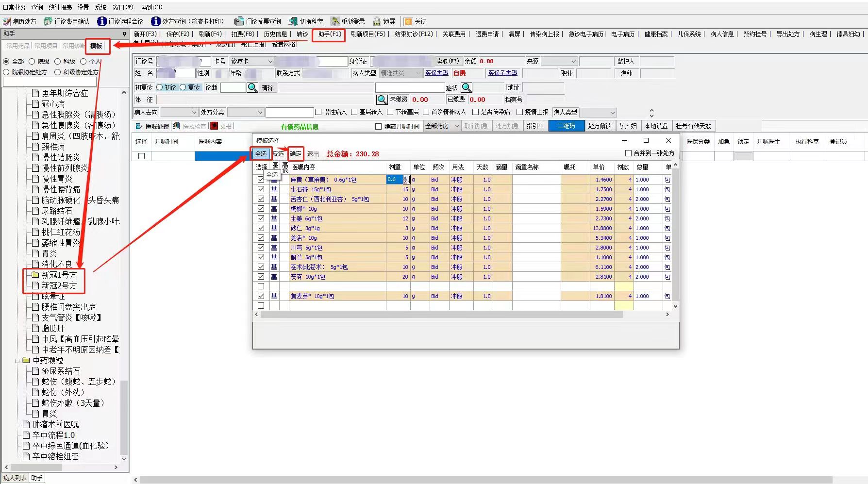Click magnifier icon beside 未缴费
Viewport: 868px width, 484px height.
pyautogui.click(x=382, y=100)
